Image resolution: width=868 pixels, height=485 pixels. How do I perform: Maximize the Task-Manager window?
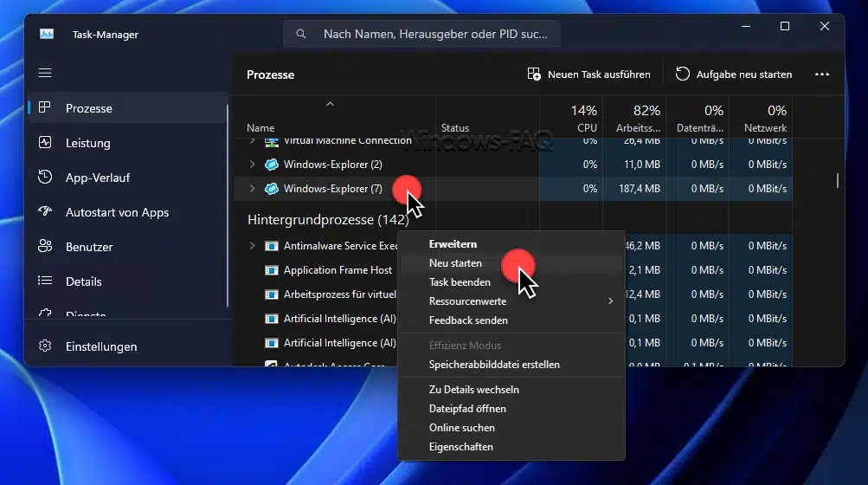click(785, 26)
